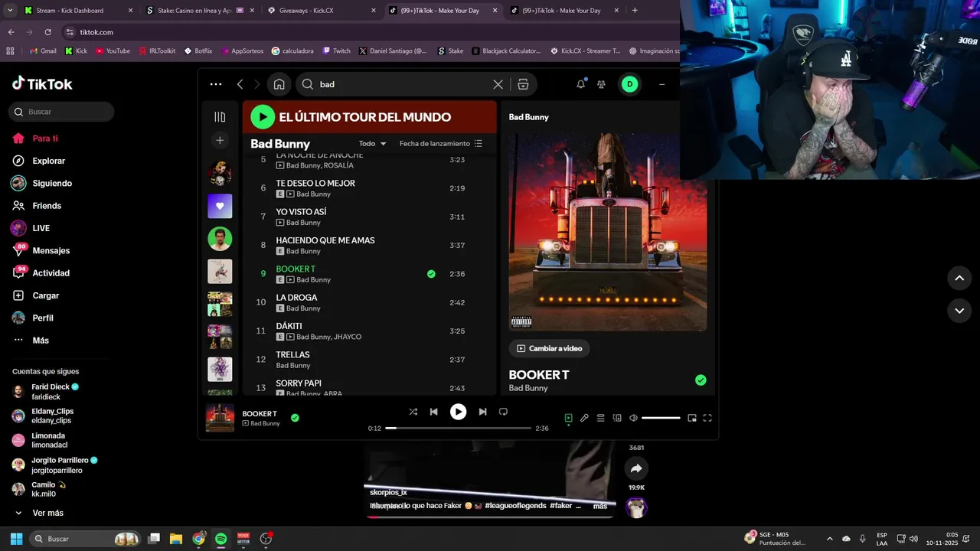Open the Spotify mini player icon

692,418
